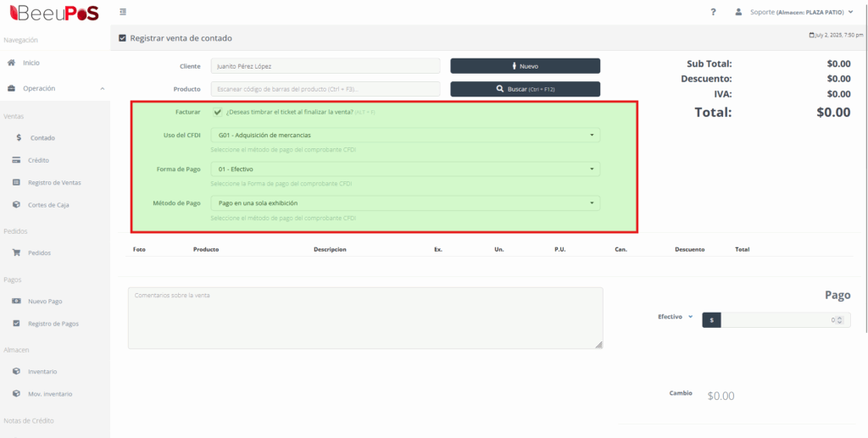Click the checkmark icon beside Registrar venta
The height and width of the screenshot is (438, 868).
tap(122, 38)
